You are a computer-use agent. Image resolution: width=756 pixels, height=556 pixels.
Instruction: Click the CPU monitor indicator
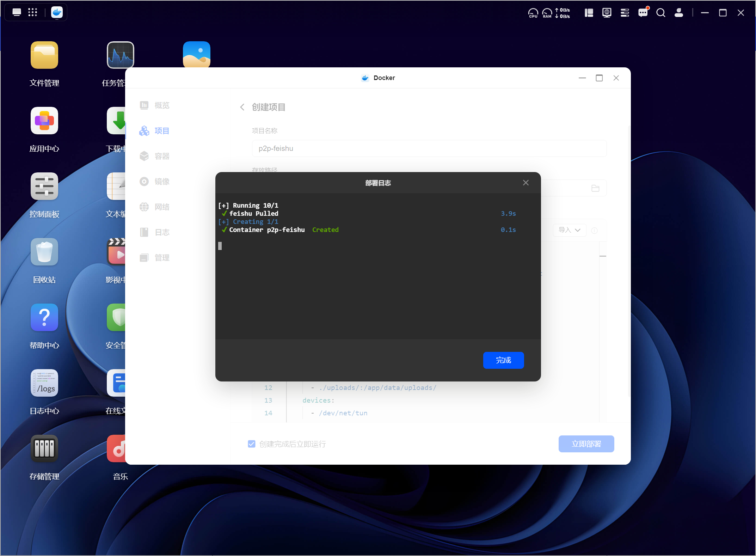coord(533,13)
